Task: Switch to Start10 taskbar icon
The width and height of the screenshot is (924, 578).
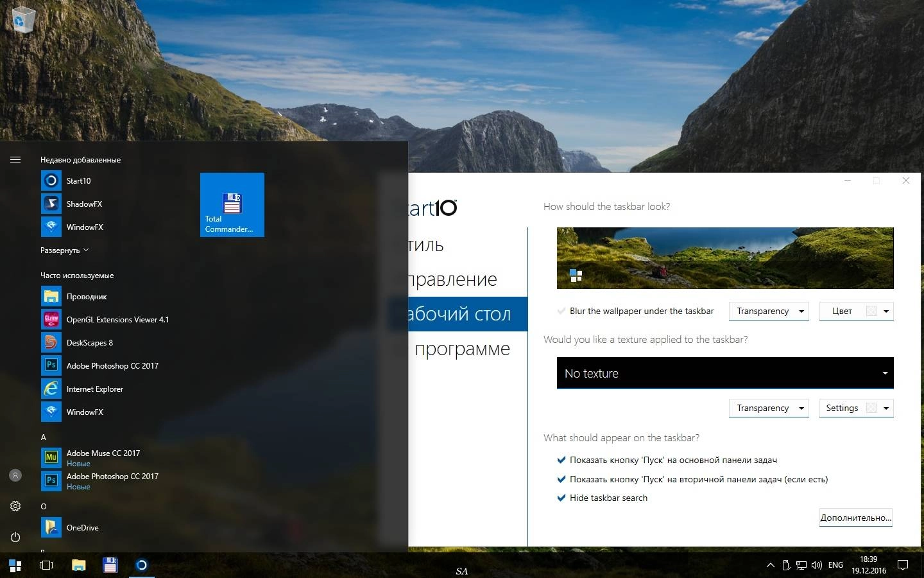Action: [x=142, y=565]
